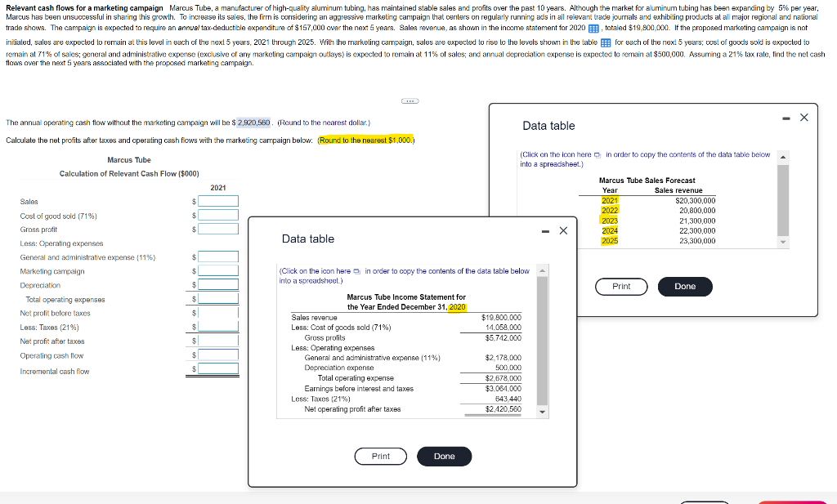This screenshot has height=504, width=837.
Task: Click the 2025 year in sales forecast table
Action: 610,241
